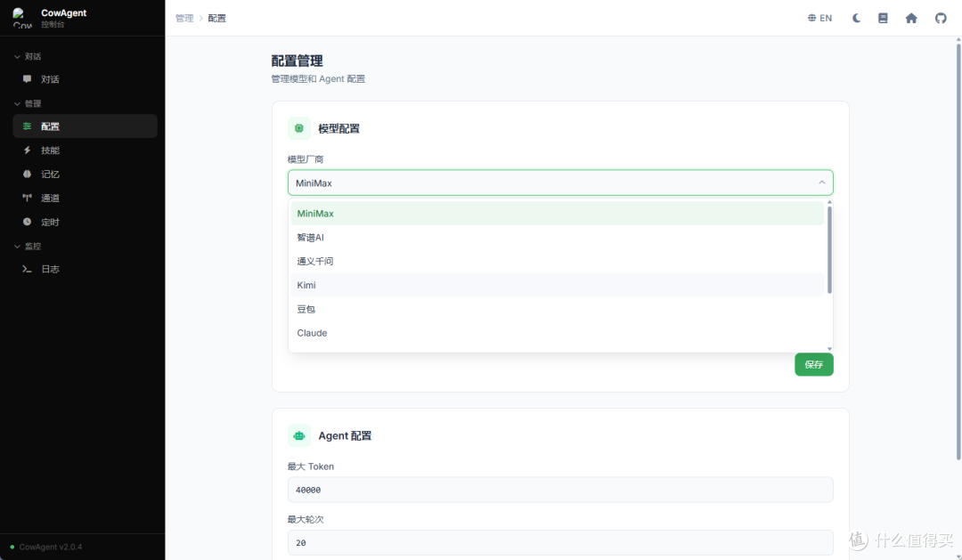Click 配置 in the breadcrumb
The height and width of the screenshot is (560, 962).
[216, 19]
